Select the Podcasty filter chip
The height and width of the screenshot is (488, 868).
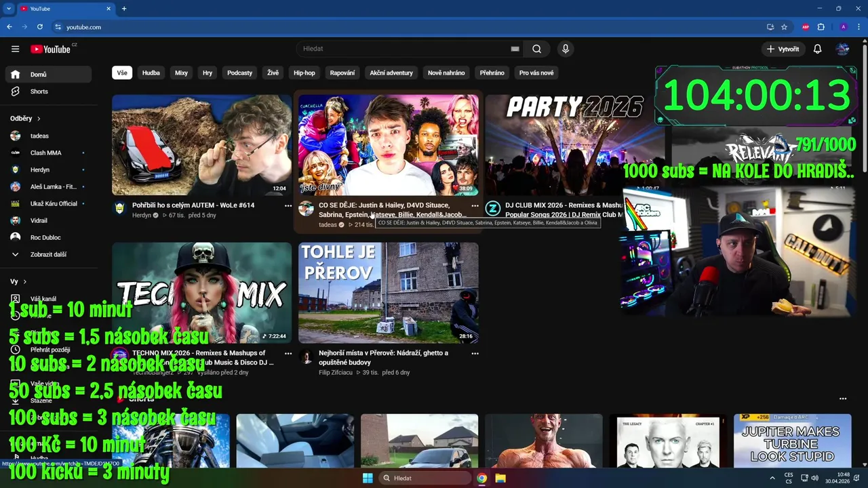[239, 73]
